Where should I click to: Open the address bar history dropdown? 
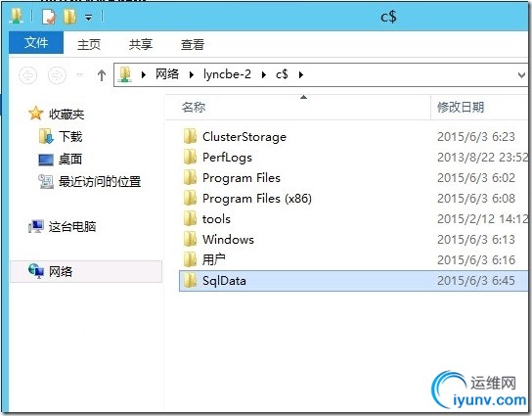coord(521,75)
